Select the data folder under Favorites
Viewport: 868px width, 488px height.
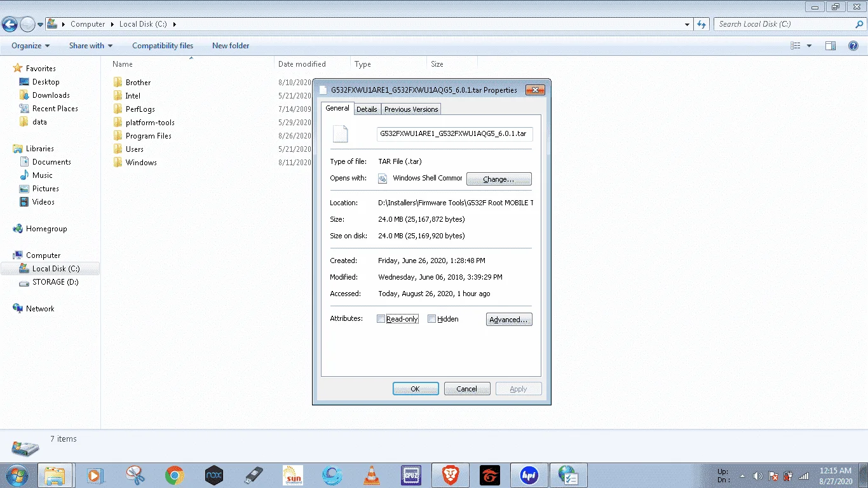(39, 122)
